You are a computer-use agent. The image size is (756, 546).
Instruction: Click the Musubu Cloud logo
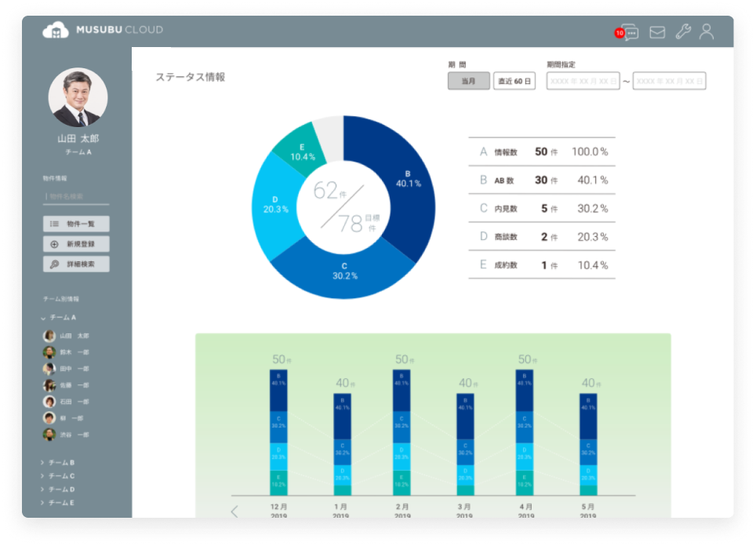pos(104,30)
